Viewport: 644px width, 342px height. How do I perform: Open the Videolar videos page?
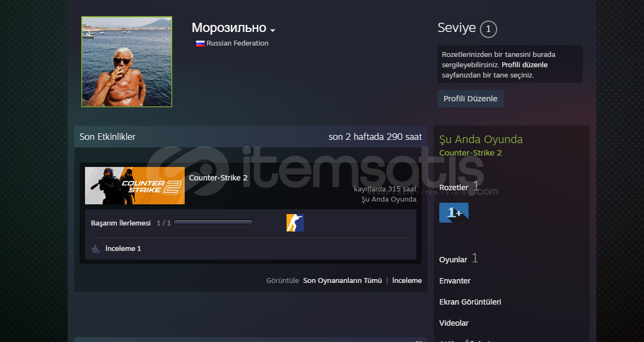pos(454,323)
